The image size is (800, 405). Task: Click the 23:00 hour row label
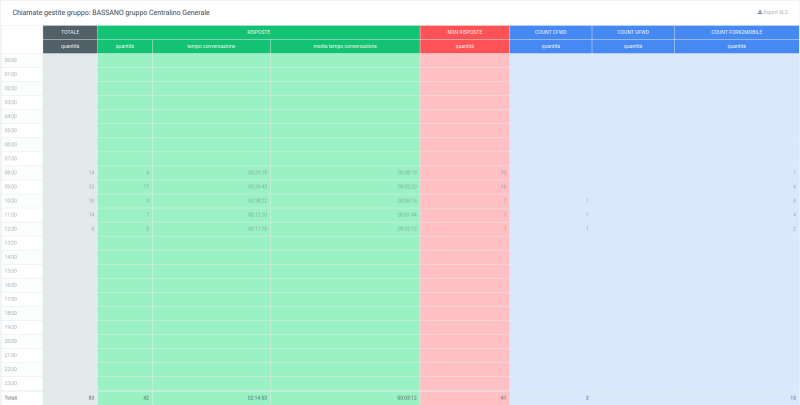tap(11, 383)
